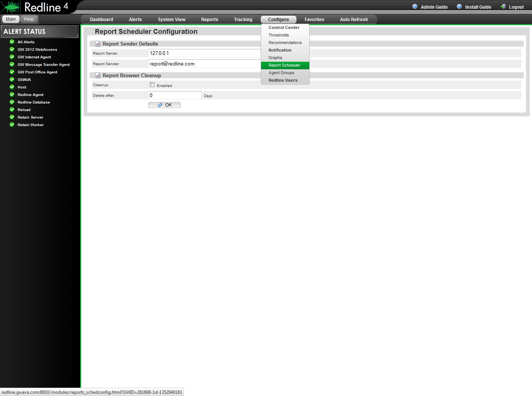
Task: Click green check icon beside GWAVA
Action: [x=12, y=79]
